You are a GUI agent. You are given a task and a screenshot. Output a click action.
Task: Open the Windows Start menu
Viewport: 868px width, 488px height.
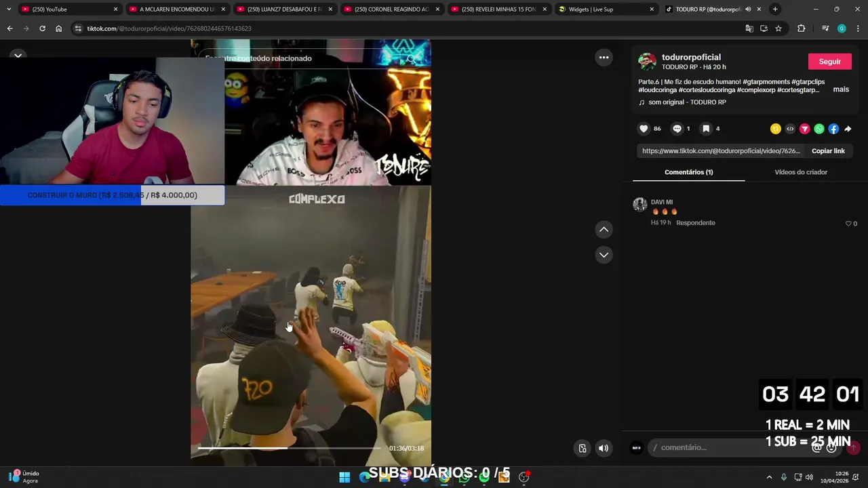344,477
